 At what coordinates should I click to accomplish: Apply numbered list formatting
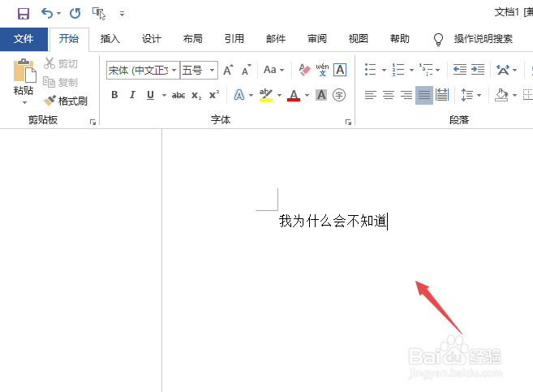pos(398,70)
